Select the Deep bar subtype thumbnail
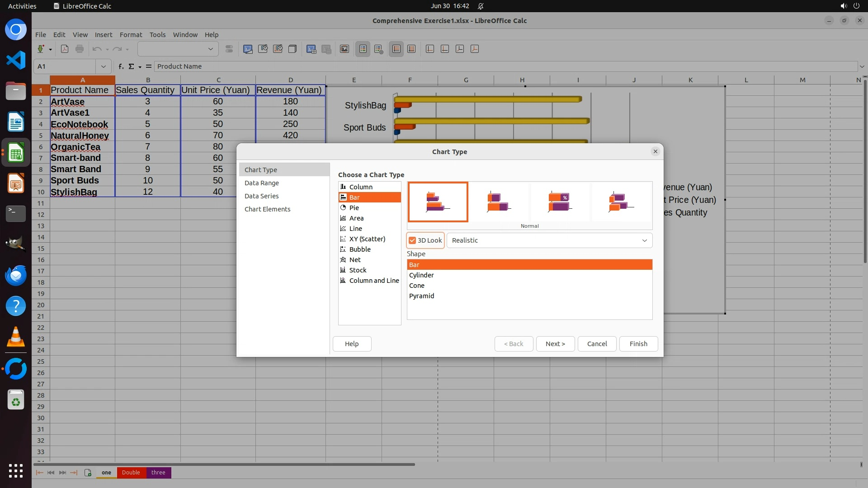The height and width of the screenshot is (488, 868). (x=621, y=202)
